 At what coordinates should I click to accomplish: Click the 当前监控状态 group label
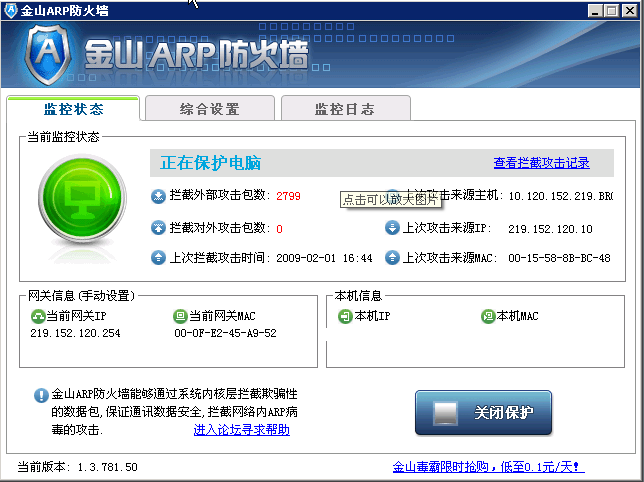[63, 137]
